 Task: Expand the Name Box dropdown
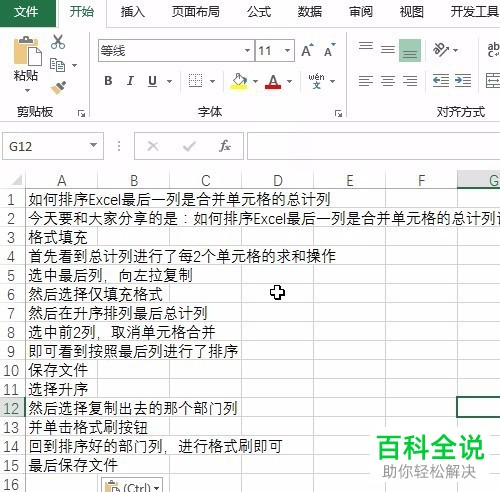point(94,145)
